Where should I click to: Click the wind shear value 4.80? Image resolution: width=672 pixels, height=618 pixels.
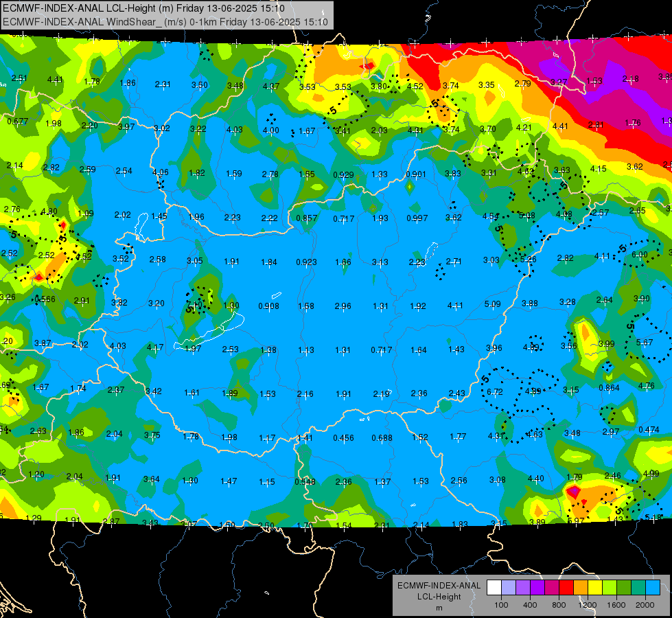coord(49,211)
